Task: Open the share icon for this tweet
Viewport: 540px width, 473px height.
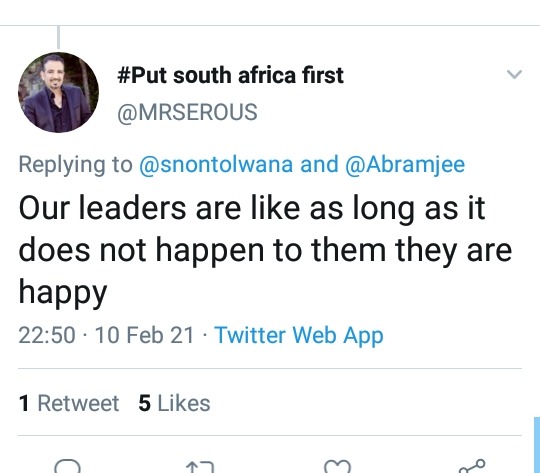Action: click(472, 466)
